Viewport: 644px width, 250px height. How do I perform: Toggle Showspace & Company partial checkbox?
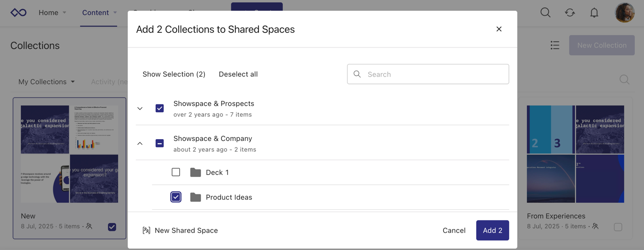[x=159, y=143]
